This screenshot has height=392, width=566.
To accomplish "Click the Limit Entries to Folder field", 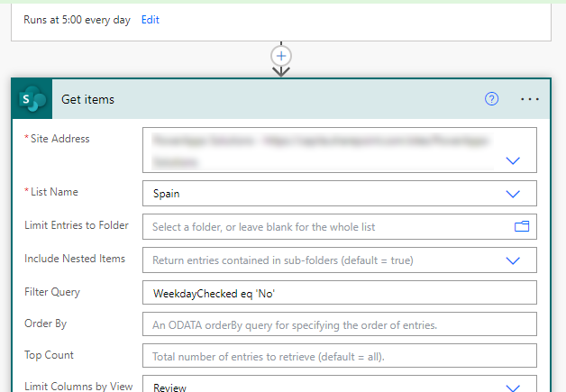I will pyautogui.click(x=324, y=227).
